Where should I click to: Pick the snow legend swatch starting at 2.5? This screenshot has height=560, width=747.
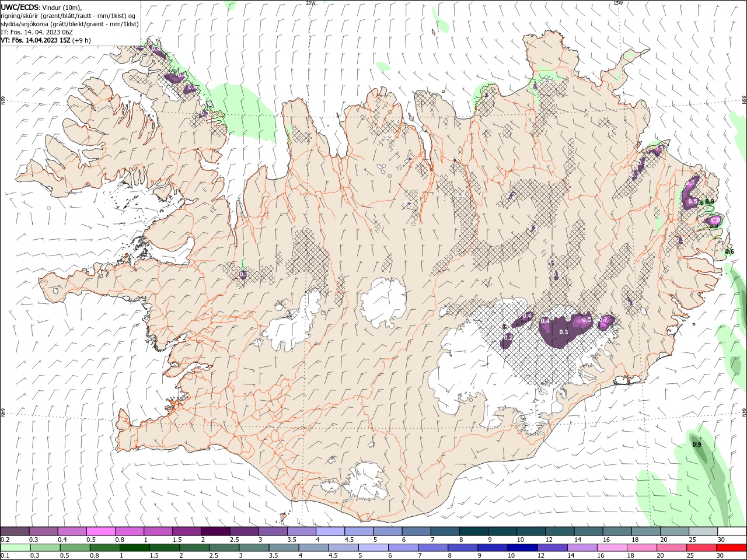click(243, 531)
